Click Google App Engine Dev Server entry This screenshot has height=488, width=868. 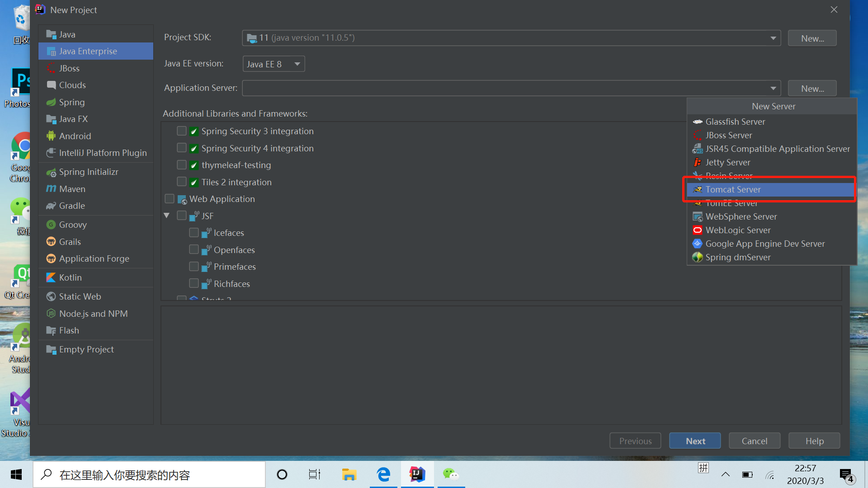765,244
